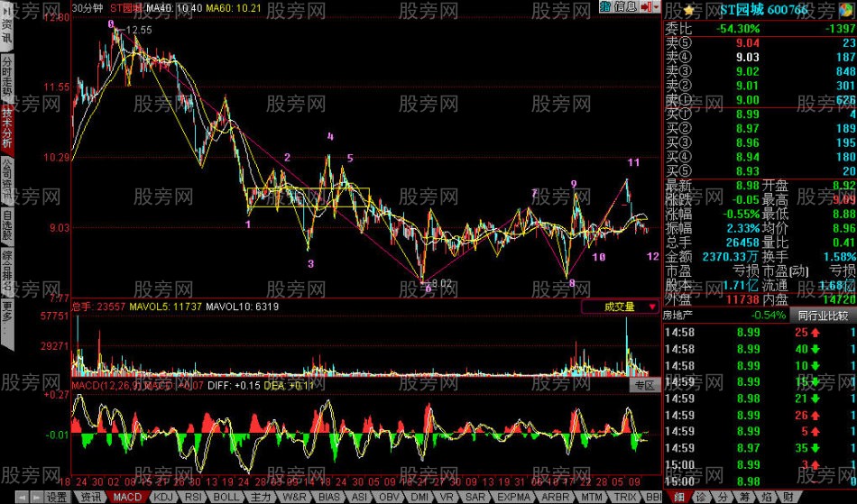
Task: Switch to the ARBR indicator tab
Action: coord(556,498)
